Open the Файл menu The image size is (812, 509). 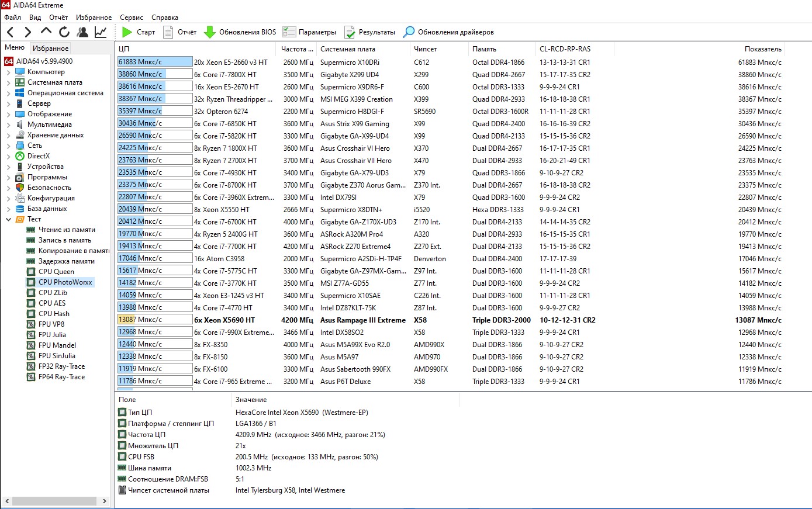pyautogui.click(x=12, y=18)
